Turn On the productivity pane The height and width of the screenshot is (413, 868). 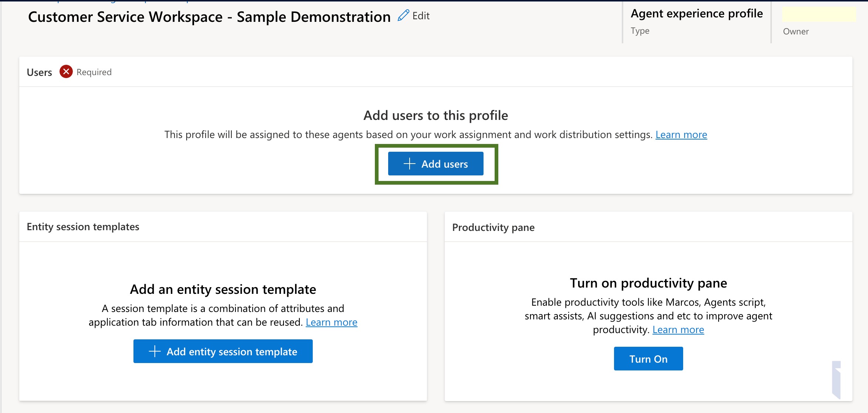click(648, 359)
